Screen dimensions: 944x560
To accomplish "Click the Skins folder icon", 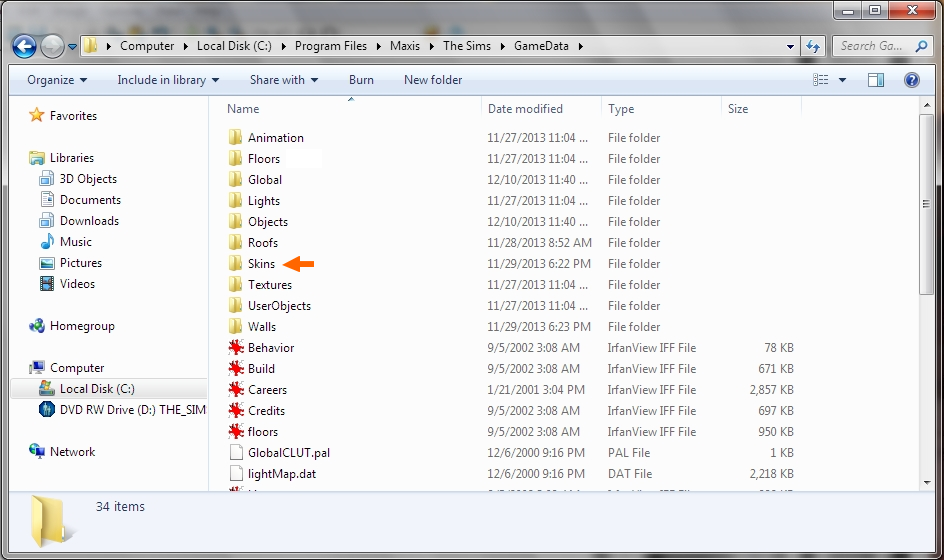I will pyautogui.click(x=236, y=264).
